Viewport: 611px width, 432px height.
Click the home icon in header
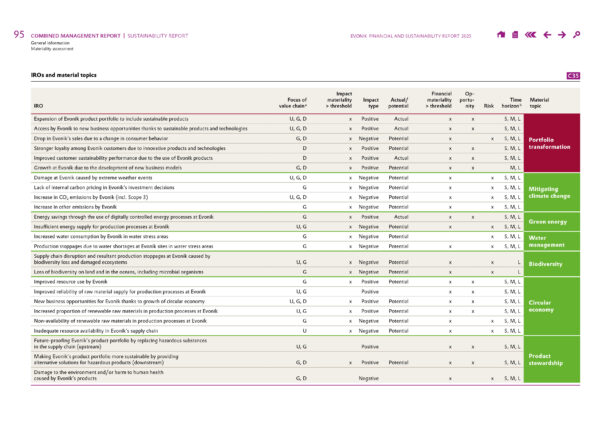[500, 35]
